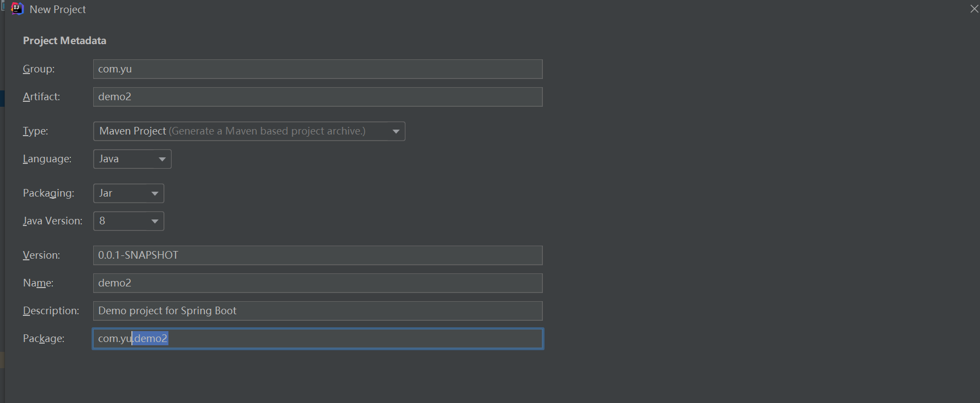The width and height of the screenshot is (980, 403).
Task: Open the Java Version dropdown showing 8
Action: click(x=129, y=221)
